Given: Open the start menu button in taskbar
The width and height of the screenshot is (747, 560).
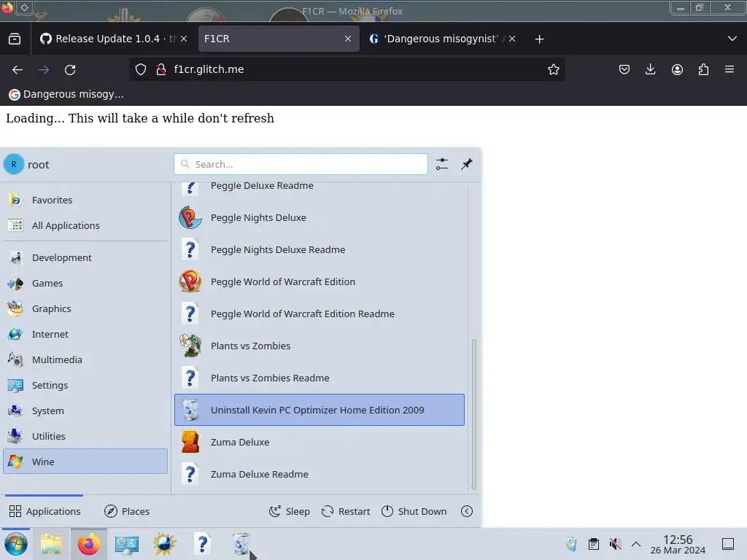Looking at the screenshot, I should 16,544.
